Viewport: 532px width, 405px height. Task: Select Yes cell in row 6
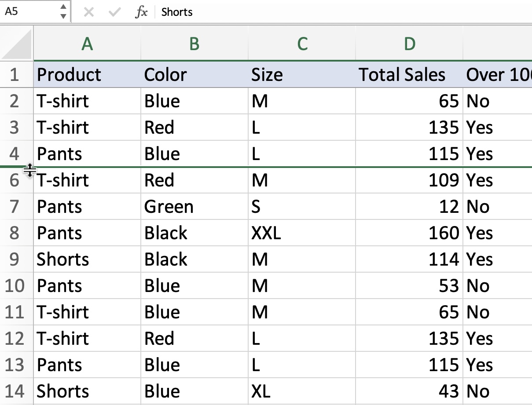(498, 180)
